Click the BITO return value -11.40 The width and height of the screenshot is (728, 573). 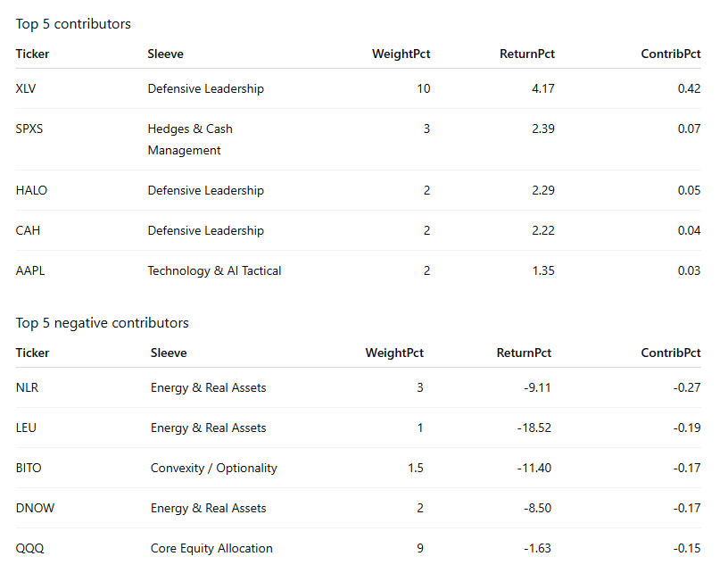534,468
